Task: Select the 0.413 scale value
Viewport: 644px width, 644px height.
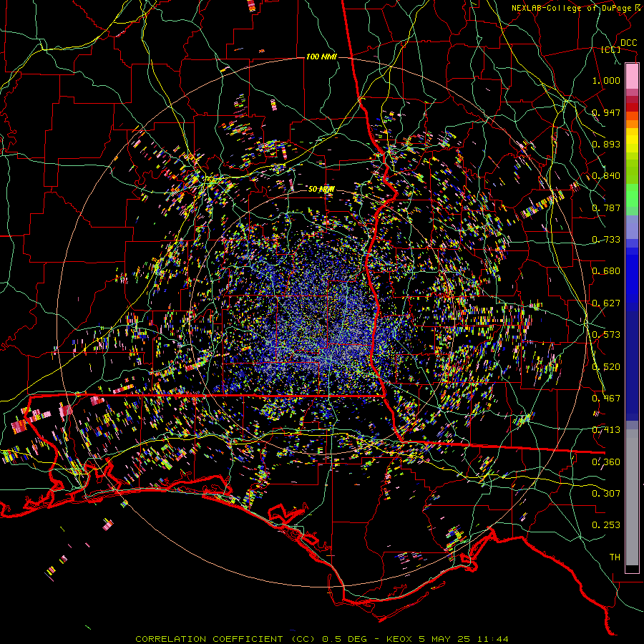Action: coord(606,430)
